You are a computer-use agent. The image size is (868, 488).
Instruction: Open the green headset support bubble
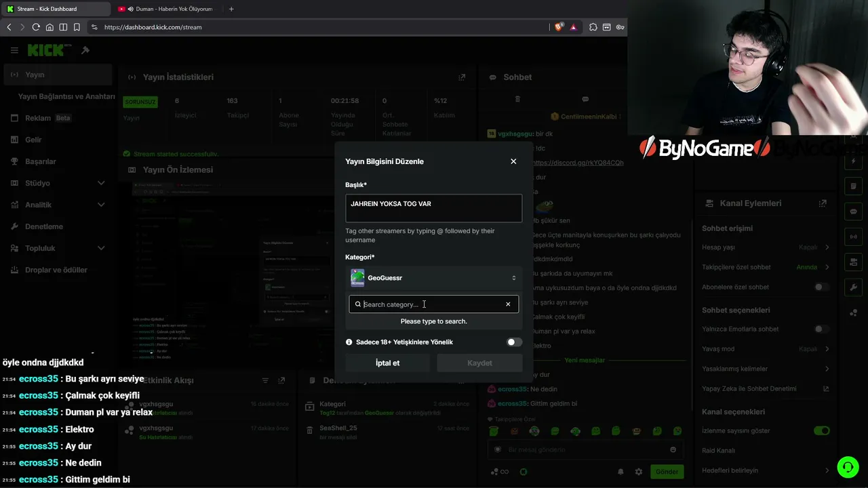pyautogui.click(x=848, y=467)
